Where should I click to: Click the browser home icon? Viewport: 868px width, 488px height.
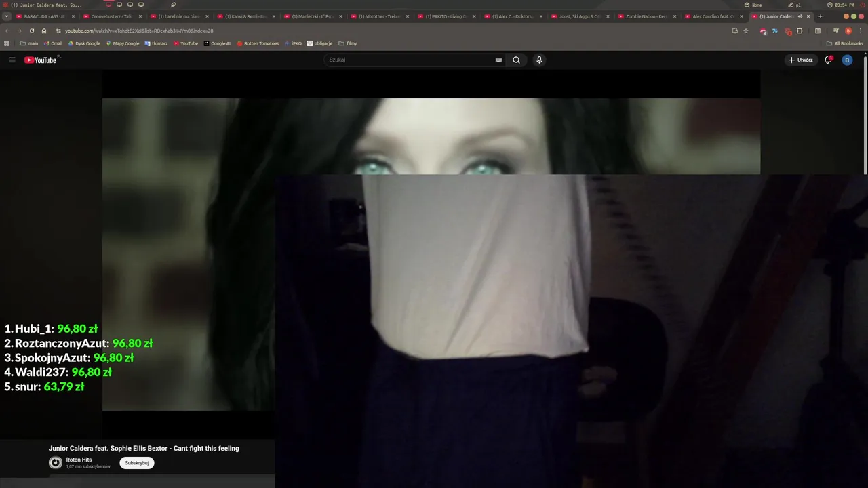(44, 30)
